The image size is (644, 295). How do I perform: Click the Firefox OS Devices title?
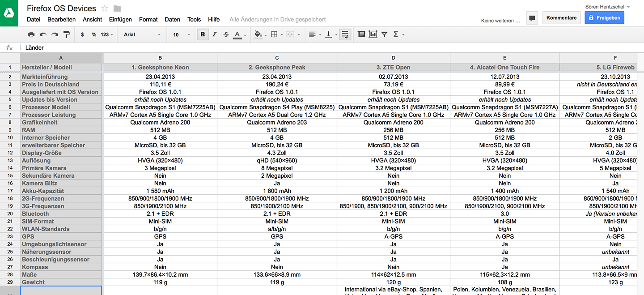61,9
